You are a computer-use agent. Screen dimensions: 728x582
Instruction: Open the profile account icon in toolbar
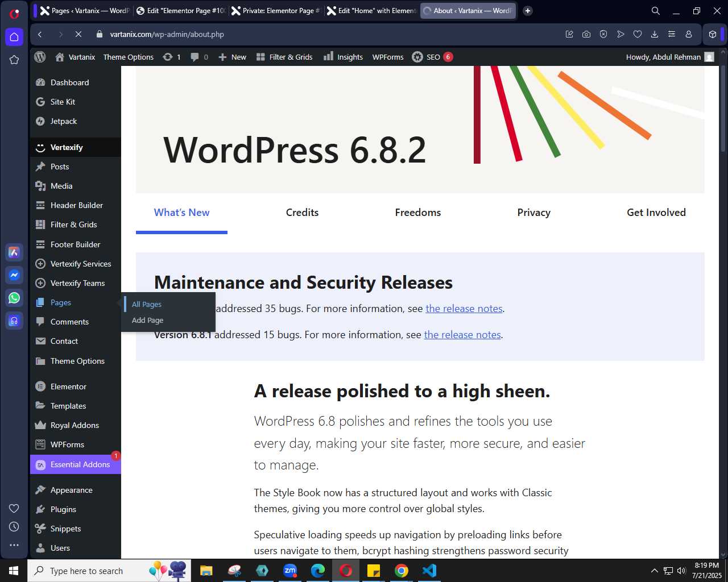click(x=689, y=34)
